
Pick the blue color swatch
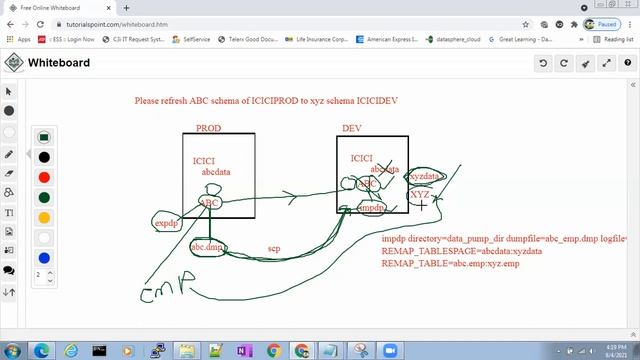(x=44, y=258)
